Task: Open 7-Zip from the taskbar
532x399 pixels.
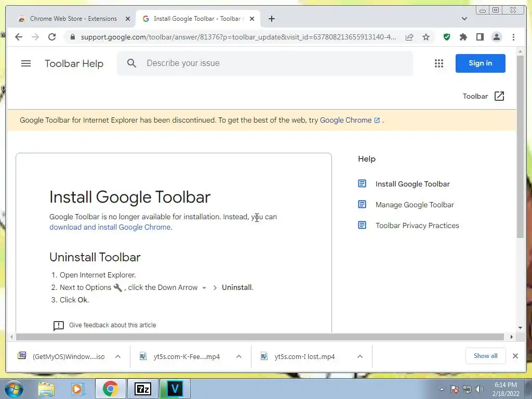Action: click(x=142, y=389)
